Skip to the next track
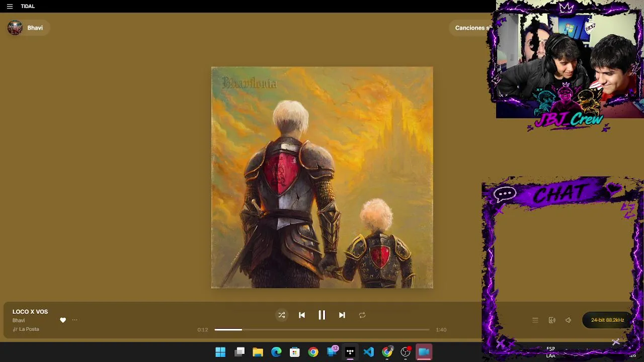Screen dimensions: 644x362 point(342,315)
